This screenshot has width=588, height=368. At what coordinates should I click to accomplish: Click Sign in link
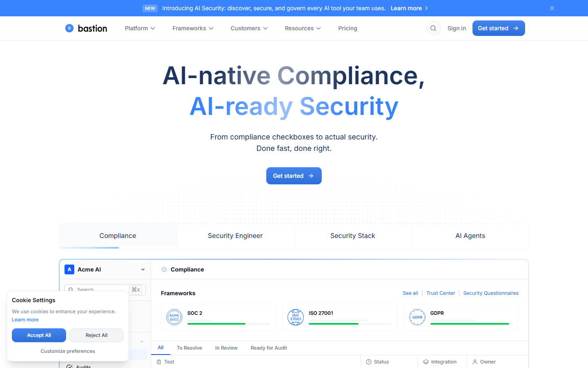click(x=457, y=28)
